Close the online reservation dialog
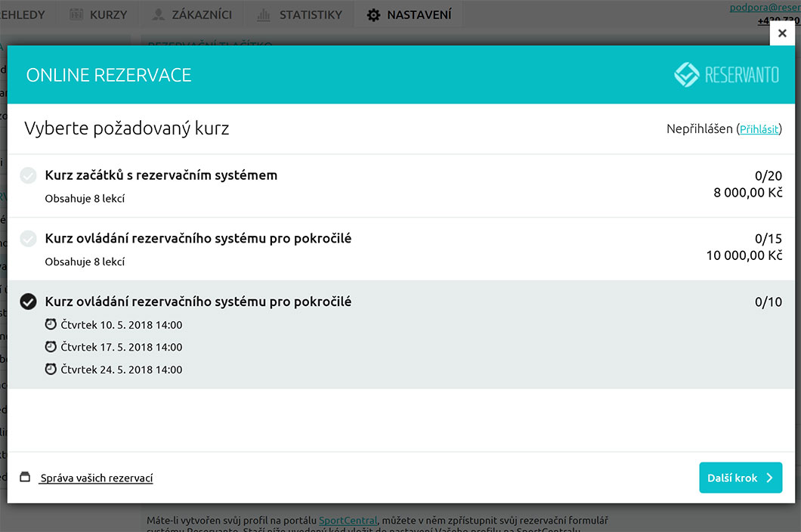The height and width of the screenshot is (532, 801). [x=782, y=33]
